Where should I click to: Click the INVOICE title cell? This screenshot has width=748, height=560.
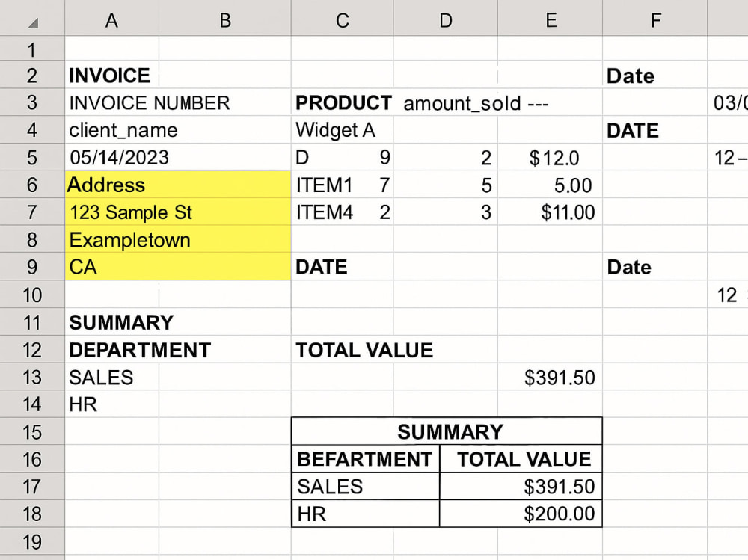[111, 75]
